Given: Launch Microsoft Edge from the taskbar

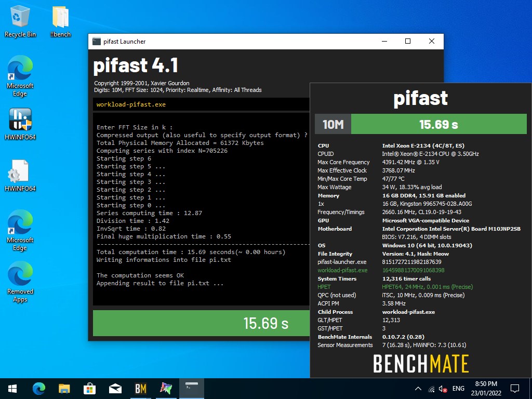Looking at the screenshot, I should pos(38,389).
